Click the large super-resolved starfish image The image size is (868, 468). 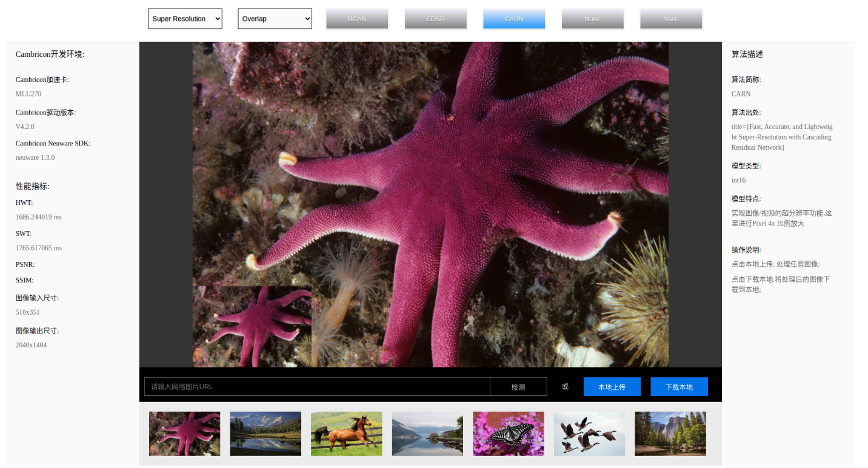pyautogui.click(x=461, y=182)
